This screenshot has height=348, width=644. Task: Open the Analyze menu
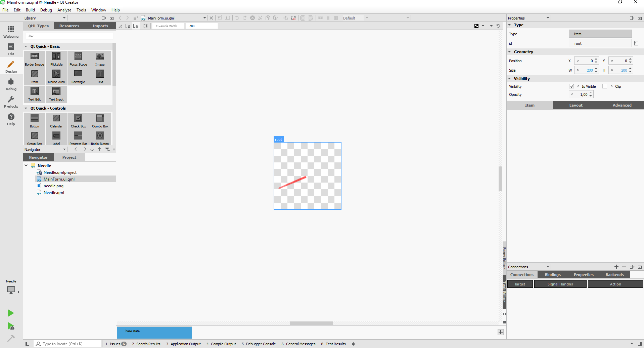(x=64, y=10)
